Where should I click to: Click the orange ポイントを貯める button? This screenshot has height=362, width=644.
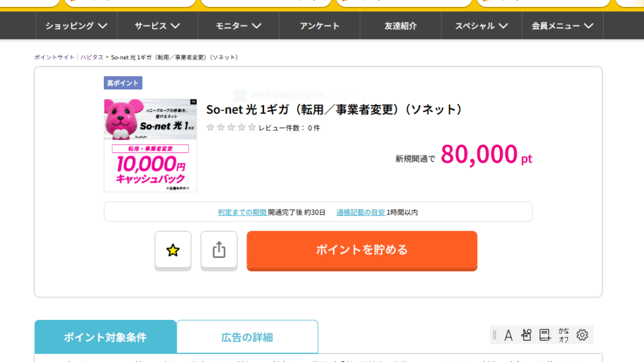362,250
